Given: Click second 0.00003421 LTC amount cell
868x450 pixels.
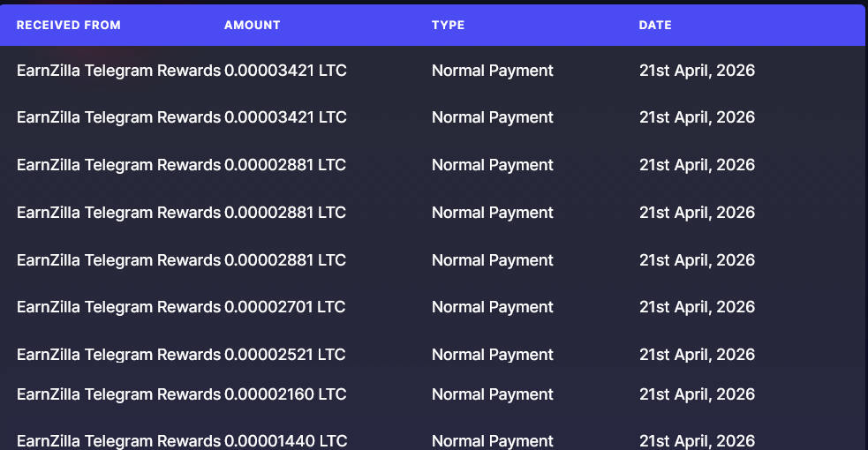Looking at the screenshot, I should pos(285,117).
